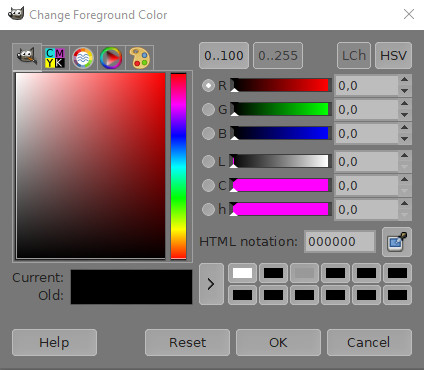Switch color model to HSV

click(393, 56)
